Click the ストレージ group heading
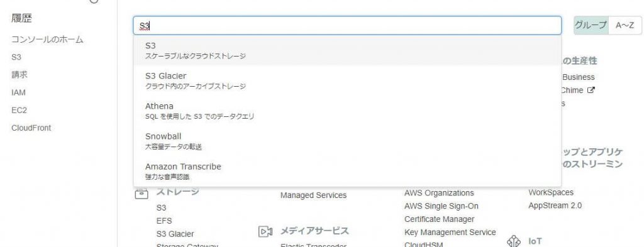 [x=177, y=192]
